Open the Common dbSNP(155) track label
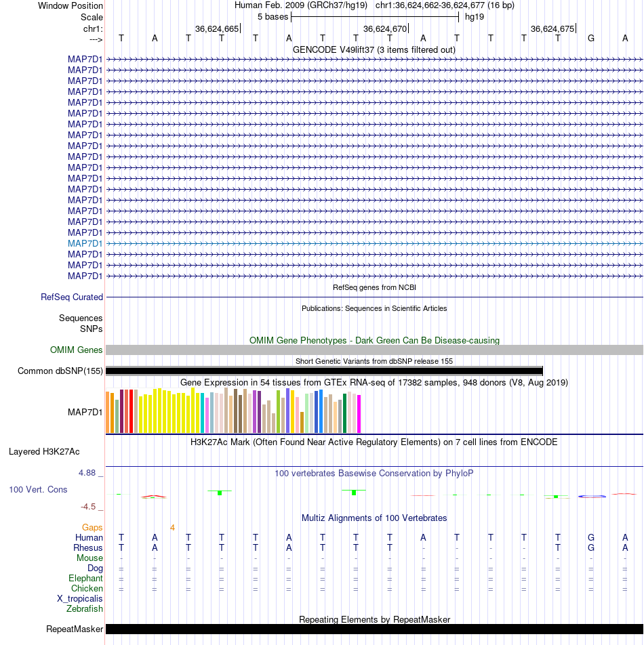The width and height of the screenshot is (644, 645). 60,371
